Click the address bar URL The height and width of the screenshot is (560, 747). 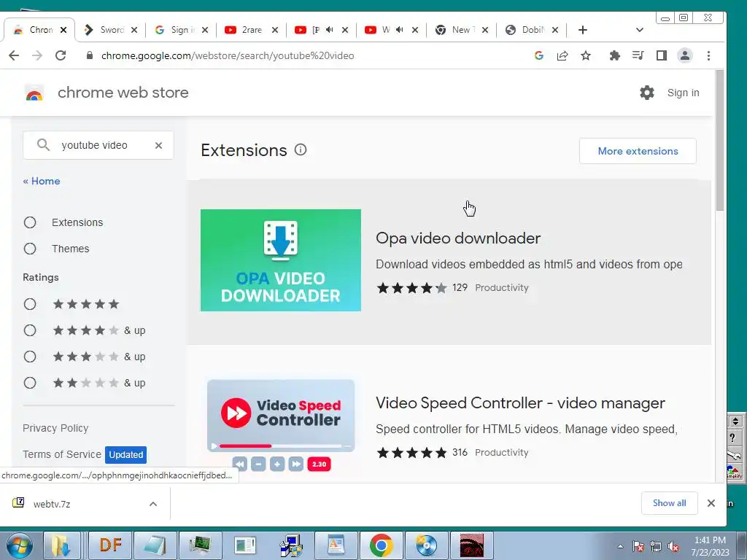tap(228, 55)
